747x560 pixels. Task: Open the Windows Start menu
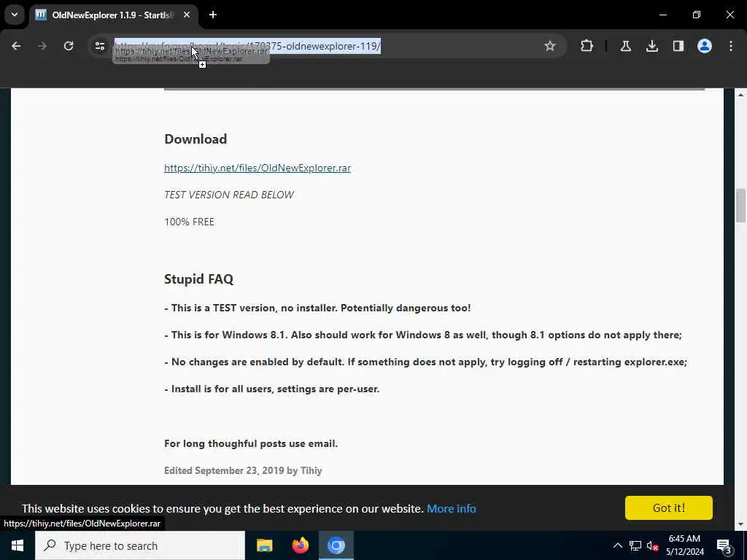(18, 545)
